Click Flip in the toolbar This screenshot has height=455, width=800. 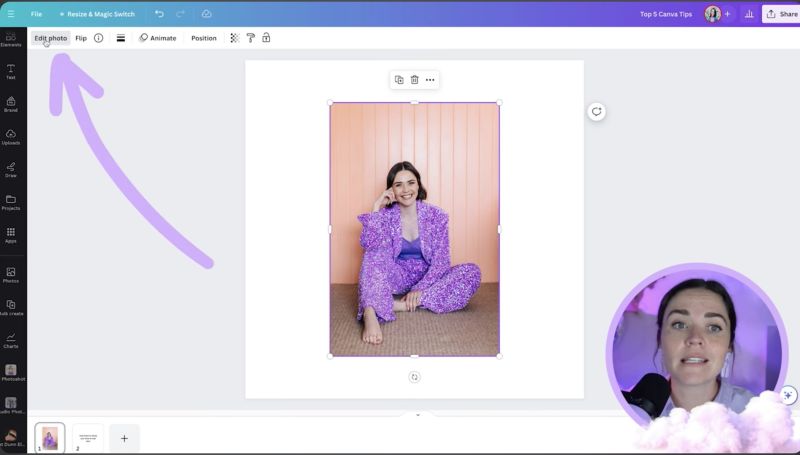pos(81,38)
